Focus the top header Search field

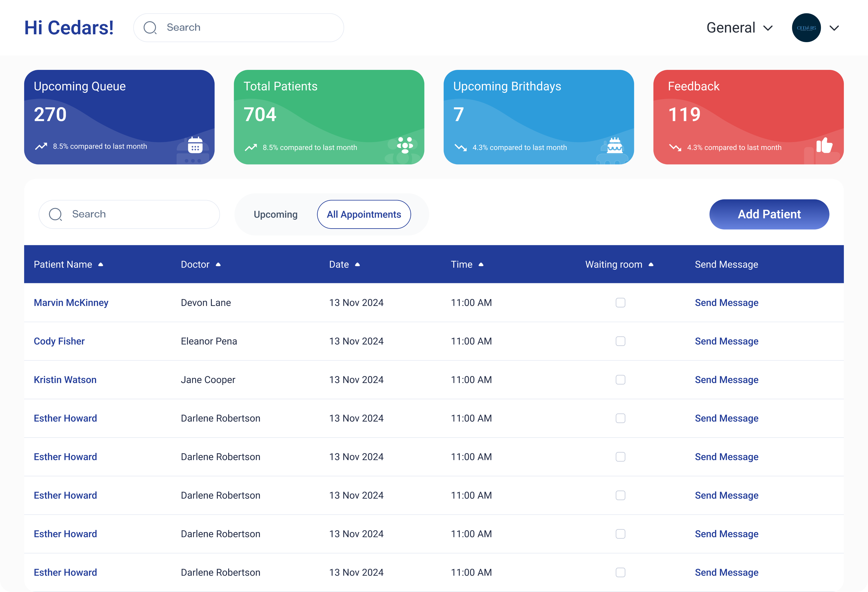tap(246, 28)
